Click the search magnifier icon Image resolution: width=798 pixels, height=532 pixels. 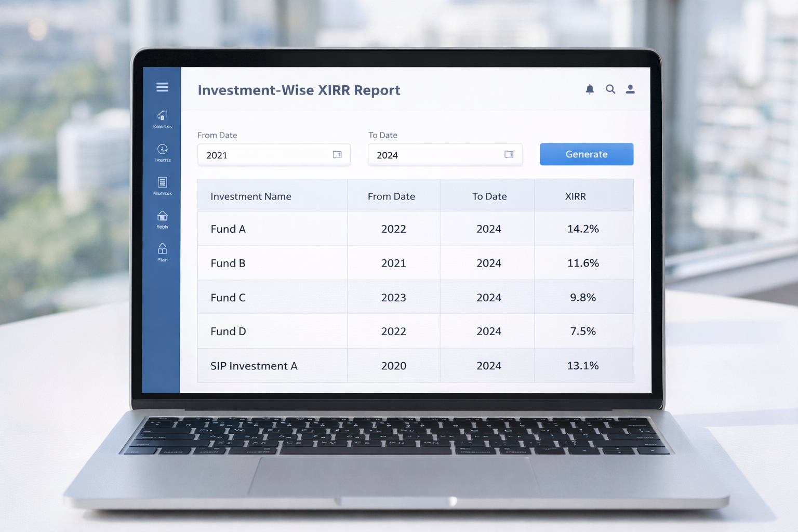point(610,89)
